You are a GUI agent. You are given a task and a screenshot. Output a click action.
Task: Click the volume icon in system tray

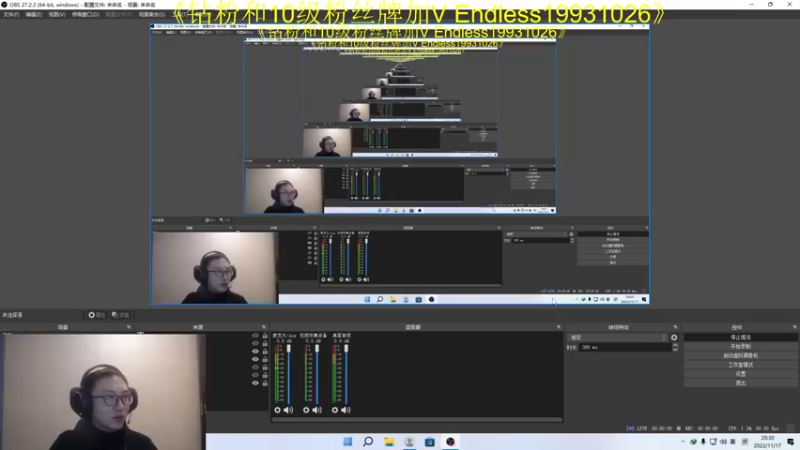pos(723,441)
